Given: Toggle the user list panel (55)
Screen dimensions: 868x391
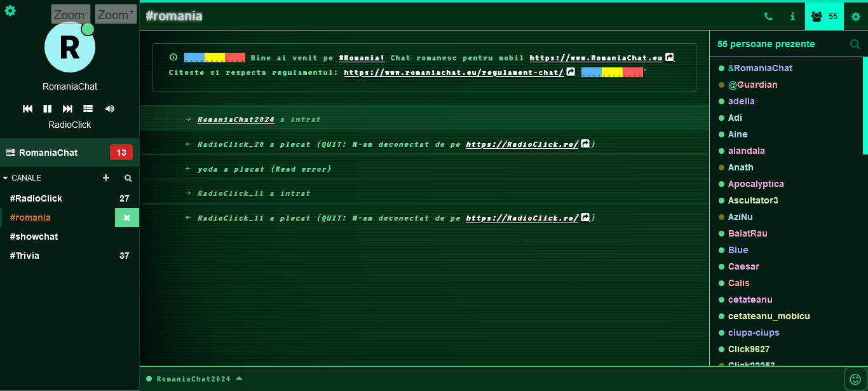Looking at the screenshot, I should 824,17.
